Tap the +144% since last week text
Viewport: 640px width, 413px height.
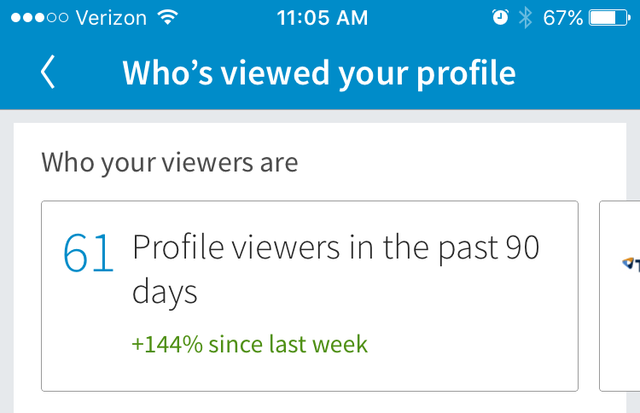[249, 344]
